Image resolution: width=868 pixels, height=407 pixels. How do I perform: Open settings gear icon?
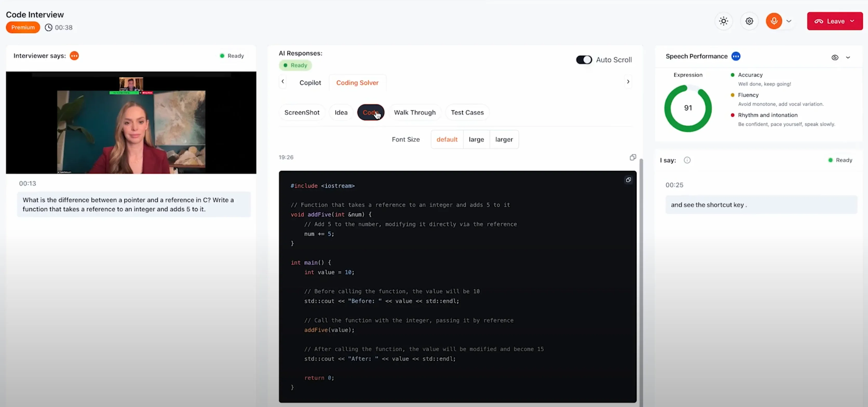click(x=749, y=21)
